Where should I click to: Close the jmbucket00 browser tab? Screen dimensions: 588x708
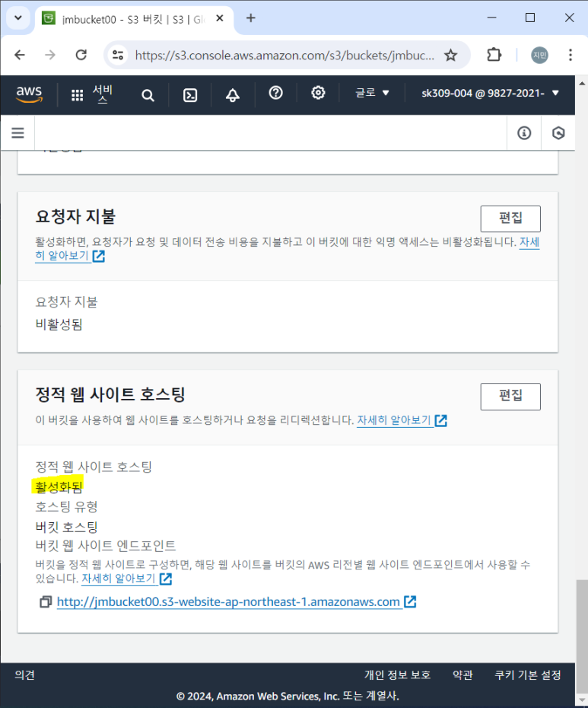pyautogui.click(x=220, y=18)
